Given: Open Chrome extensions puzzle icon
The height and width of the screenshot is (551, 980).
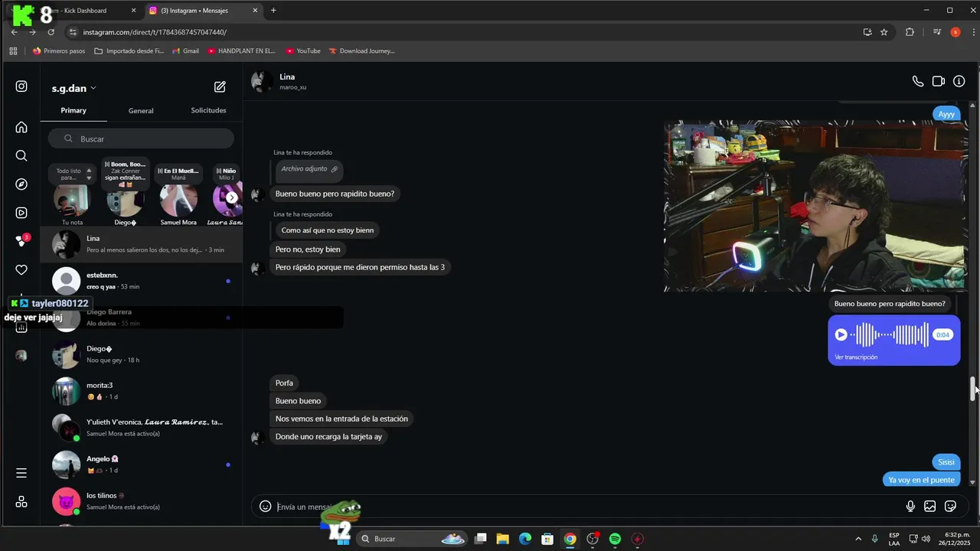Looking at the screenshot, I should (910, 32).
